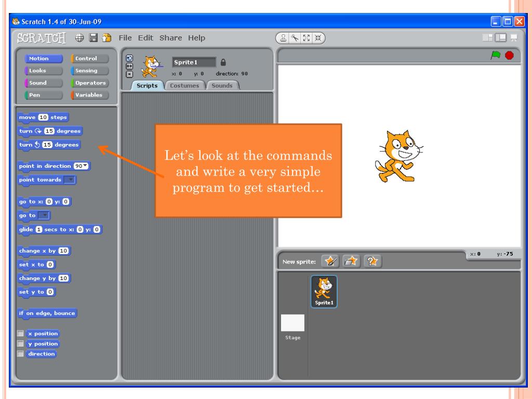Select the Sound block category
This screenshot has height=399, width=532.
44,83
